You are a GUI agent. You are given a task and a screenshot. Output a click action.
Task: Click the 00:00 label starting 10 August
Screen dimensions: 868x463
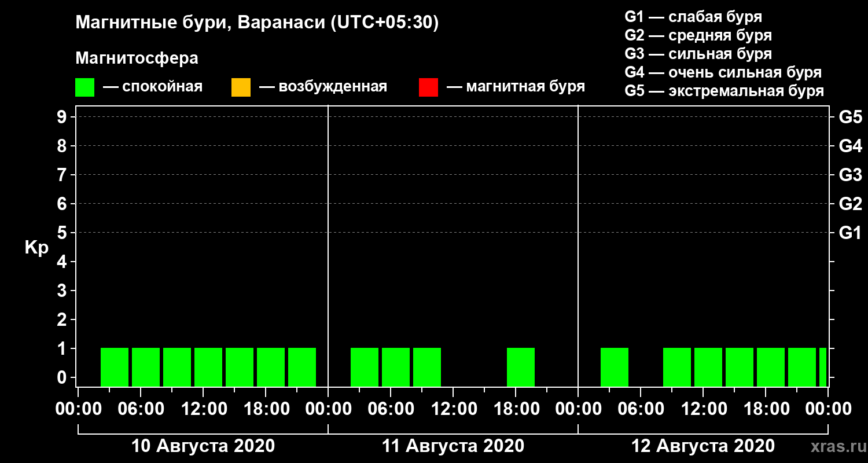[x=78, y=409]
